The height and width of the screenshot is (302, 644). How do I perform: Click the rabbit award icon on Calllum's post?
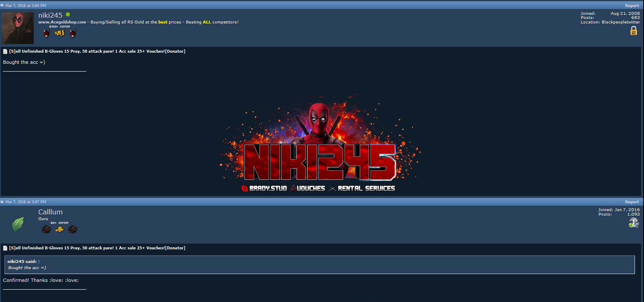point(634,223)
